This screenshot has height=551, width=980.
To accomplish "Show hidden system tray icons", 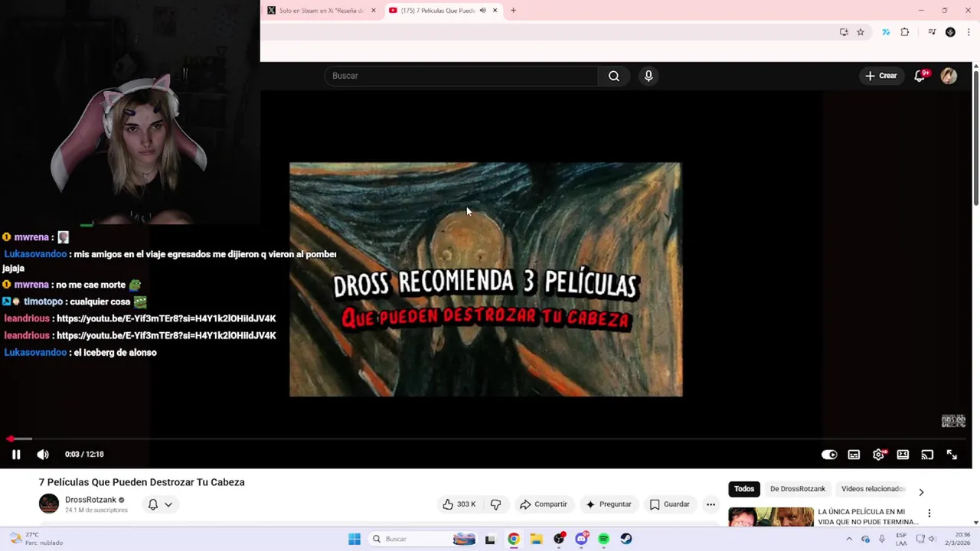I will [848, 539].
